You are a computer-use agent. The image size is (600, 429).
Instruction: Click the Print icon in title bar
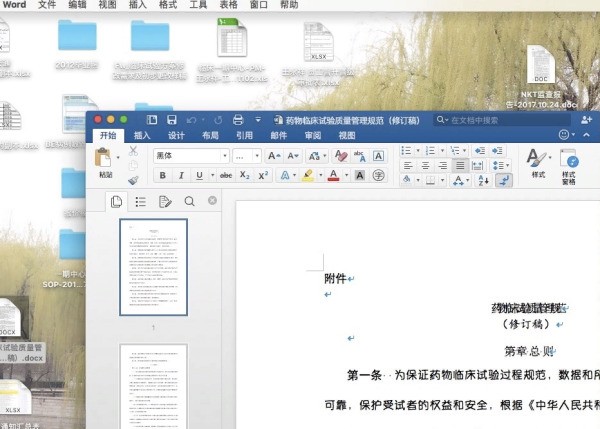pyautogui.click(x=238, y=120)
